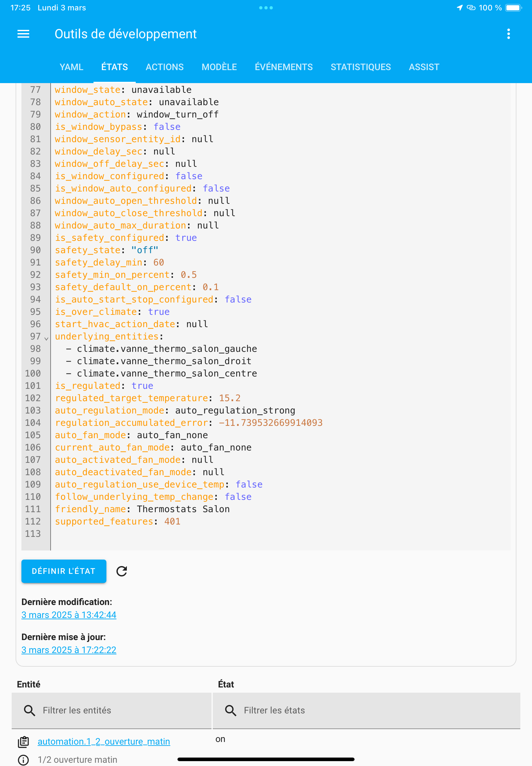Switch to the YAML tab
The height and width of the screenshot is (766, 532).
(x=71, y=67)
